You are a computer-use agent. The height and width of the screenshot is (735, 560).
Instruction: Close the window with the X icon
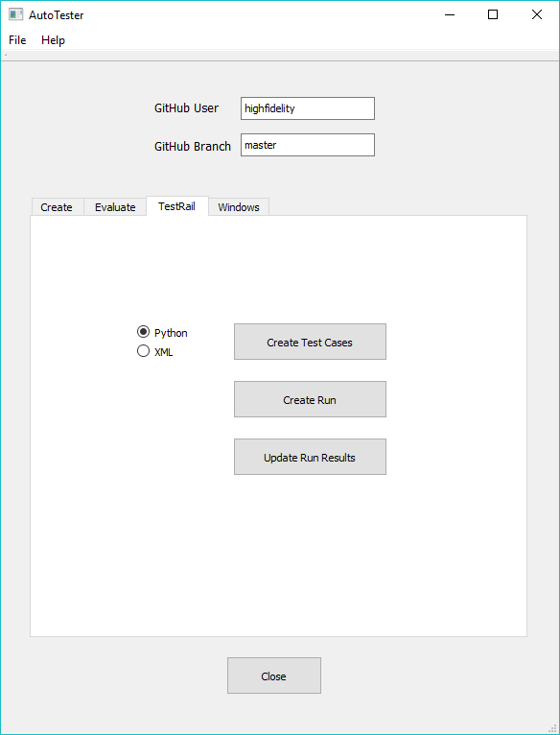click(537, 15)
